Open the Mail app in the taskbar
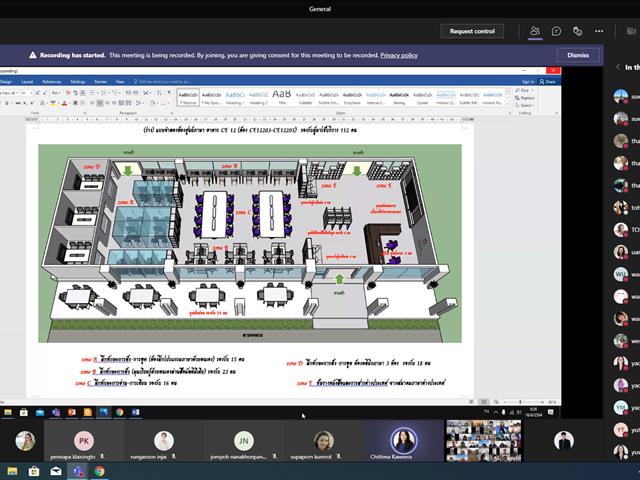This screenshot has width=640, height=480. coord(56,471)
